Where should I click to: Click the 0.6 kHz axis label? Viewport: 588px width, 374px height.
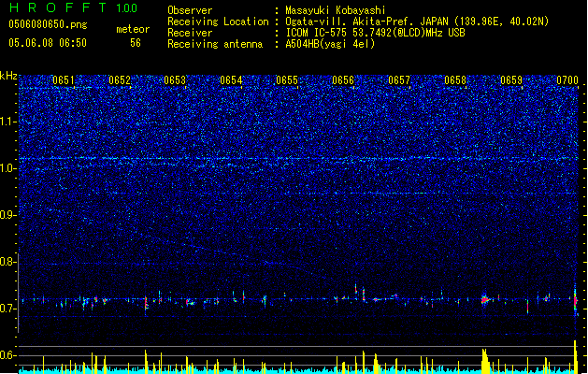pos(8,355)
